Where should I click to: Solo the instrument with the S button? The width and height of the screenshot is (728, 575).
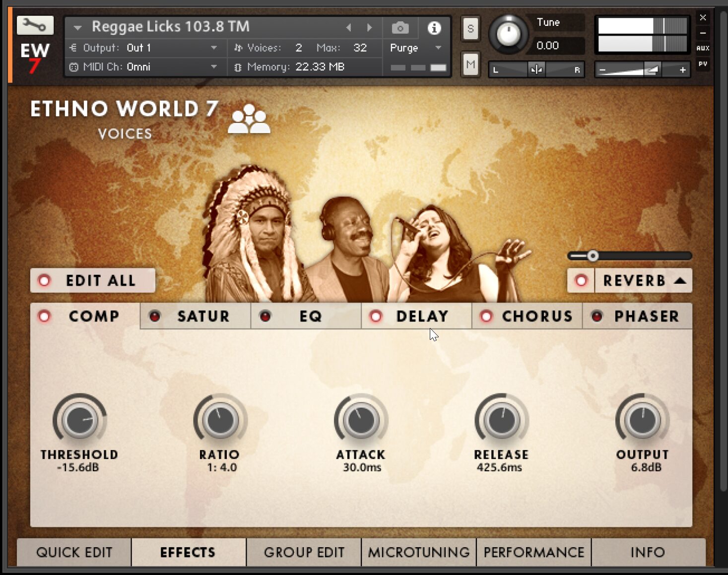click(470, 28)
